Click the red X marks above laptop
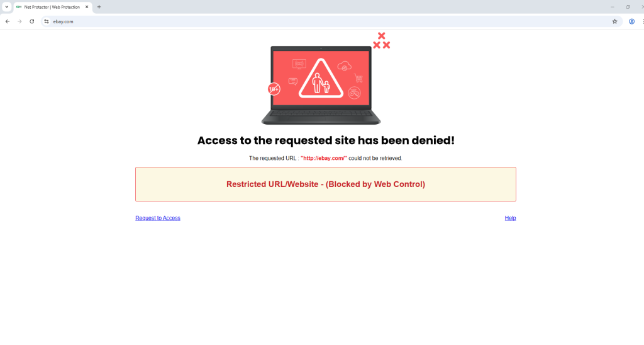The width and height of the screenshot is (644, 345). click(x=382, y=41)
